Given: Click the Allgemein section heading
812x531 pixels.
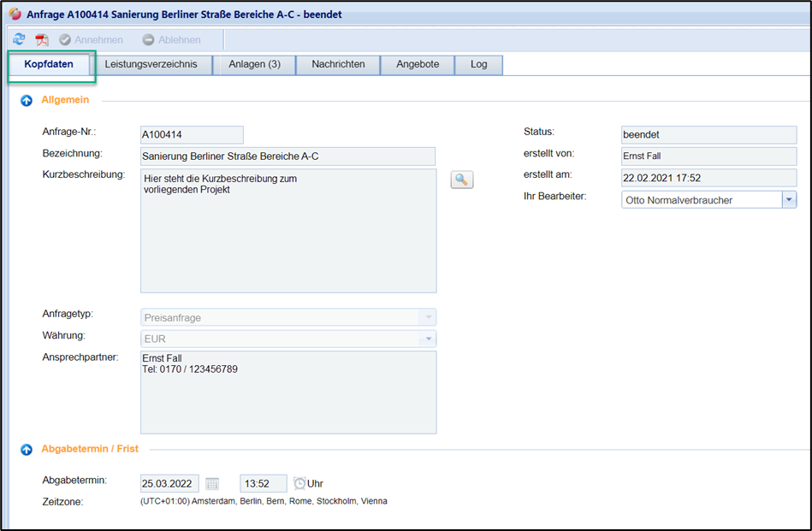Looking at the screenshot, I should coord(65,99).
